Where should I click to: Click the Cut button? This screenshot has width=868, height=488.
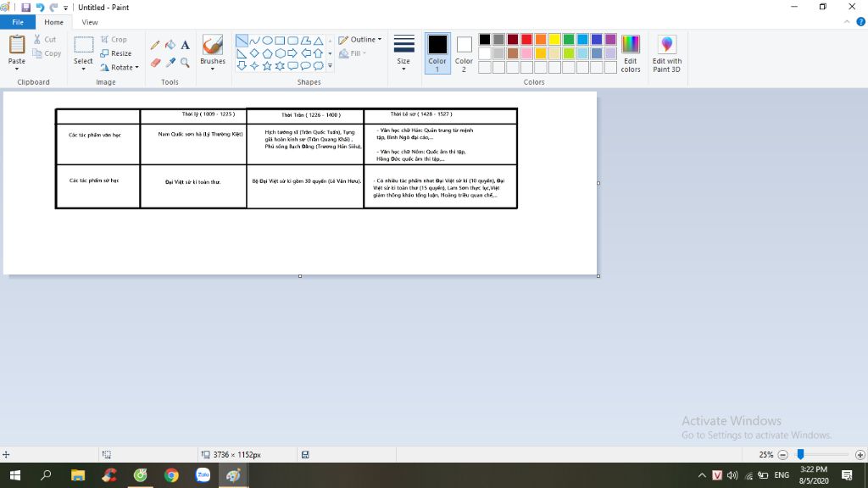pyautogui.click(x=45, y=39)
